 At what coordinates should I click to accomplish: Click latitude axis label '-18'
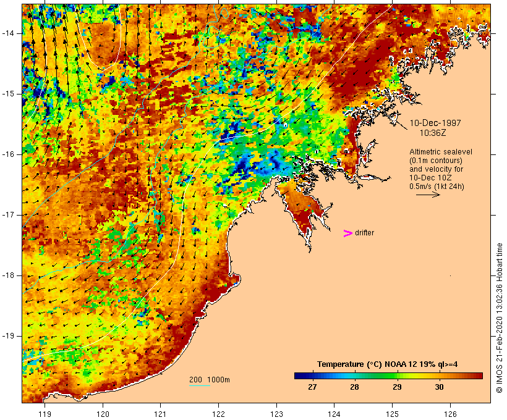pyautogui.click(x=8, y=275)
